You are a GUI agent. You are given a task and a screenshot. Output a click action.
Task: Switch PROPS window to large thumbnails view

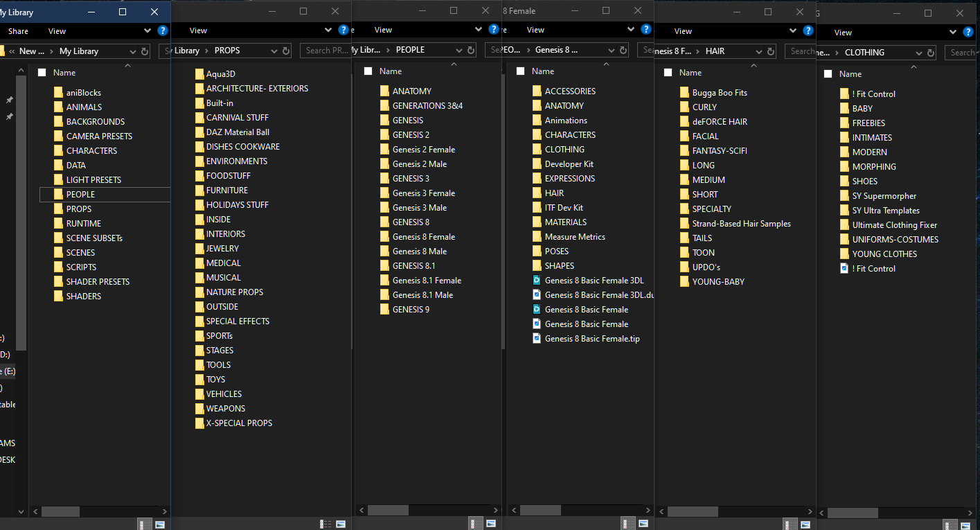pyautogui.click(x=340, y=524)
